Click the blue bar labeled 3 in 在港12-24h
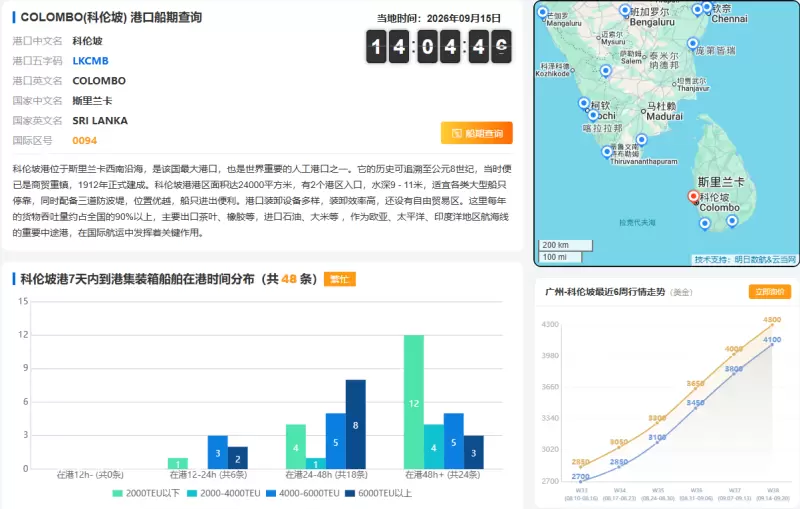This screenshot has height=509, width=800. point(218,452)
